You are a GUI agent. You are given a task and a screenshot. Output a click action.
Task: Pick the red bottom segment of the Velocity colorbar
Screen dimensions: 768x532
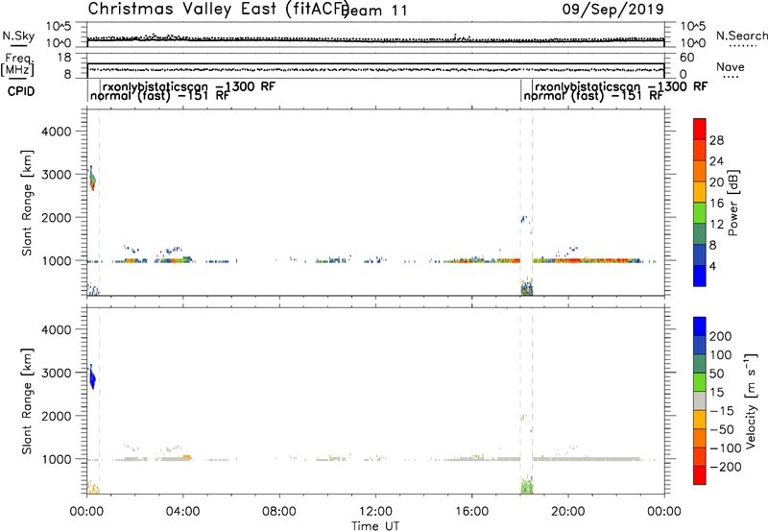pos(700,475)
